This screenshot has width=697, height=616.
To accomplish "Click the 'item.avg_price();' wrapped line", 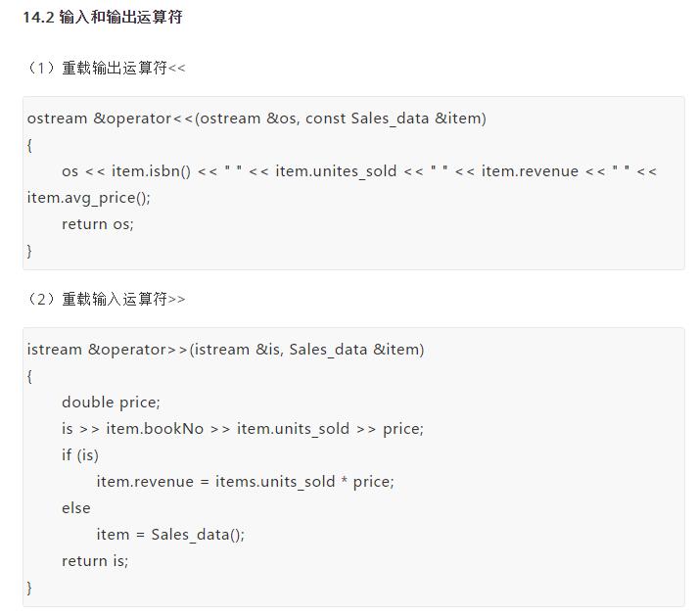I will (x=89, y=198).
